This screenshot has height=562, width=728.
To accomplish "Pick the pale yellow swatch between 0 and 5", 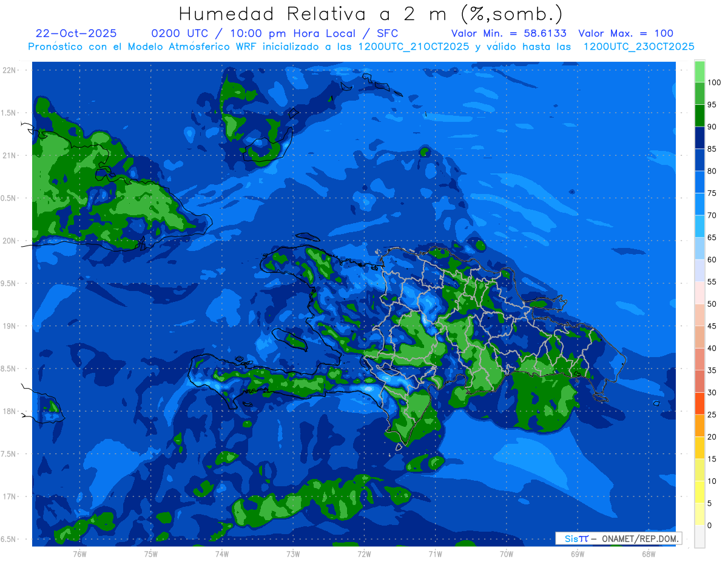I will (x=699, y=513).
